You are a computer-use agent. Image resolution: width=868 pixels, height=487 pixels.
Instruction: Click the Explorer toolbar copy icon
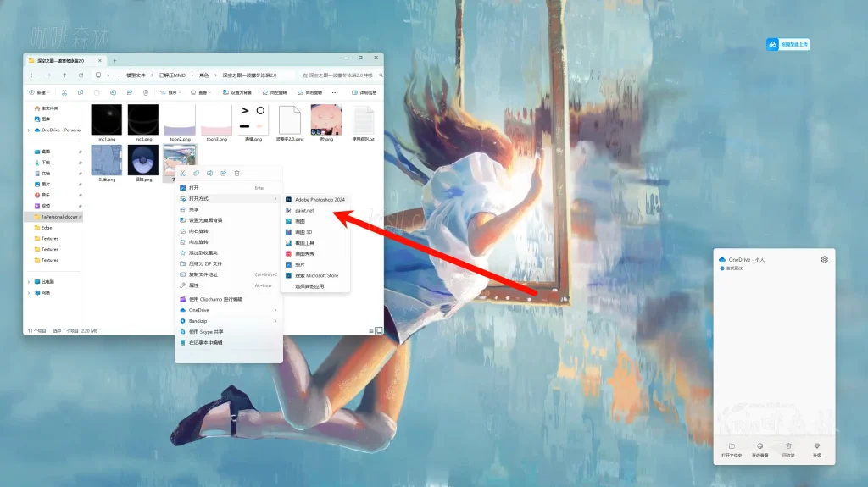(x=81, y=92)
